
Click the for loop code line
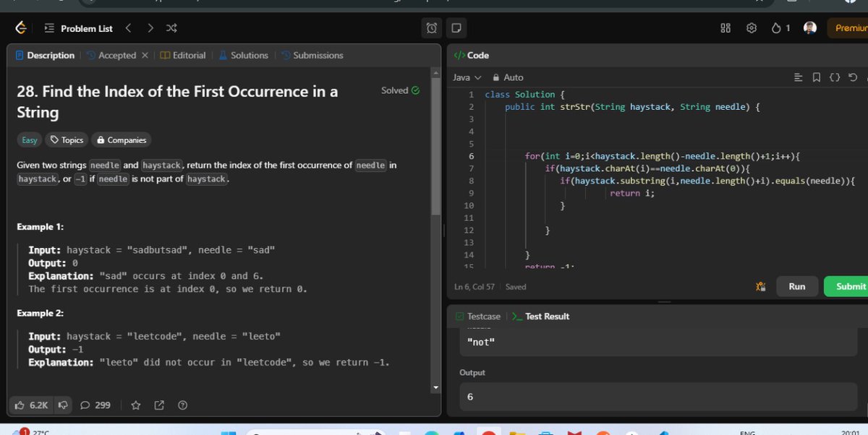point(661,156)
